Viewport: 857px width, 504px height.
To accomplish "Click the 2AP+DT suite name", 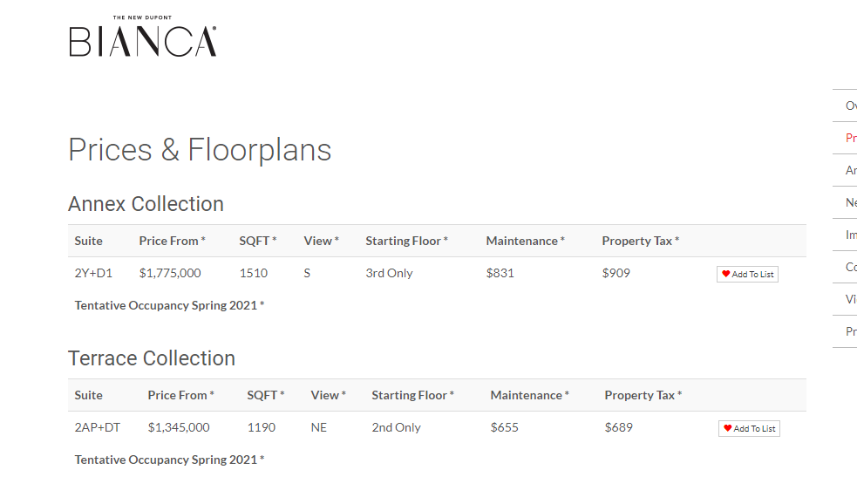I will tap(98, 427).
